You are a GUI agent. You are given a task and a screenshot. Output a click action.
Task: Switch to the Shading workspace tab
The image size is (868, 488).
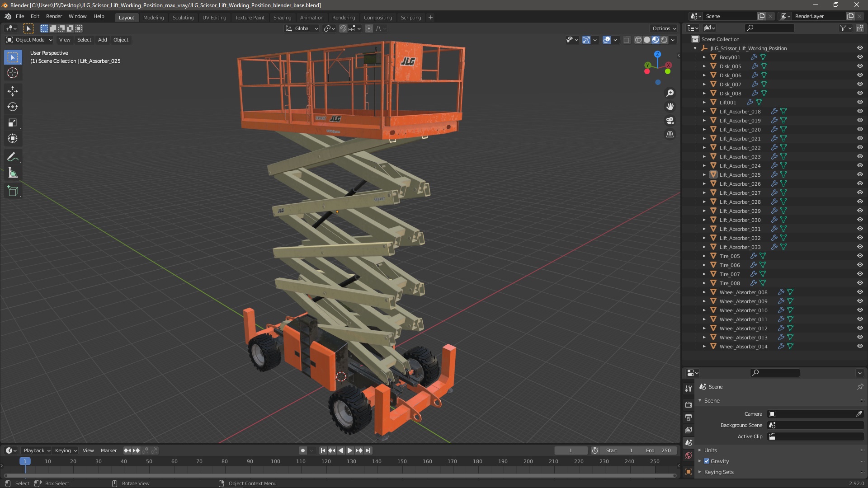tap(282, 18)
